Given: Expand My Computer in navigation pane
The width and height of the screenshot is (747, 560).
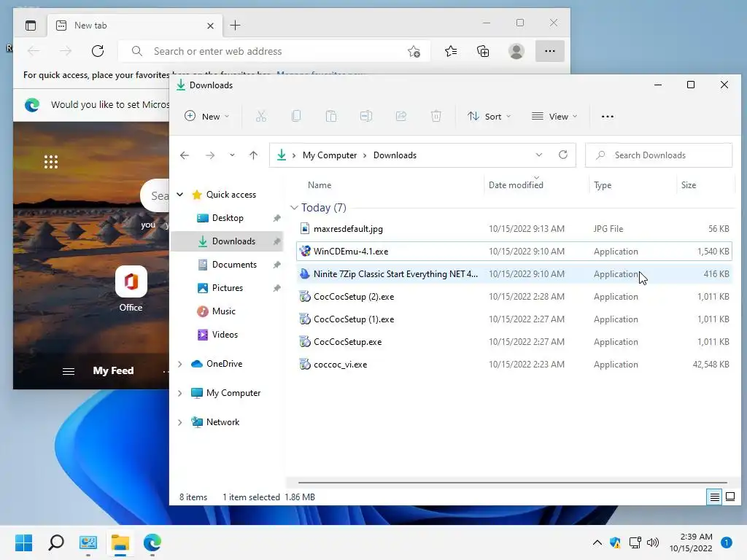Looking at the screenshot, I should 180,393.
